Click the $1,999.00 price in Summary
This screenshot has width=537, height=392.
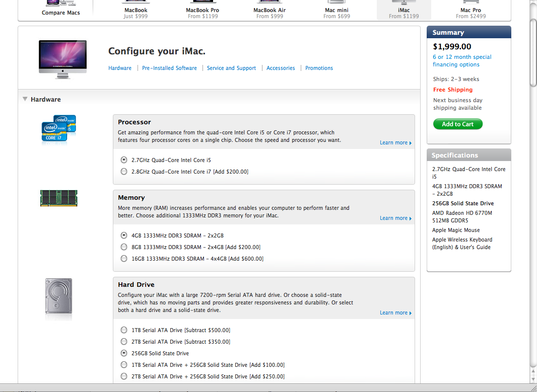click(452, 46)
